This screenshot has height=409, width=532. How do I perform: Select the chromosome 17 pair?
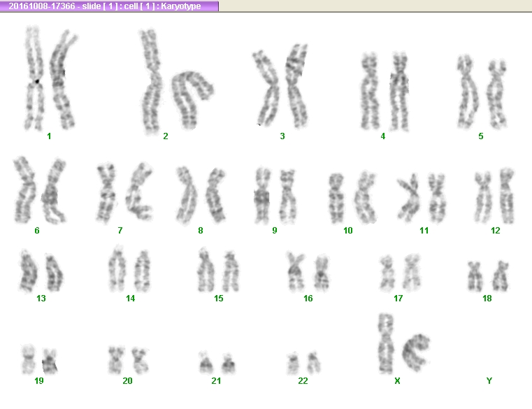tap(400, 273)
